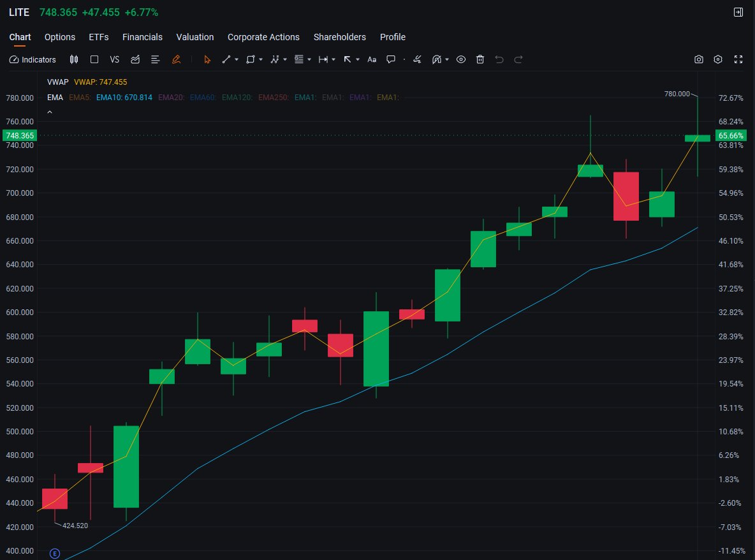Viewport: 755px width, 560px height.
Task: Toggle the EMA250 line in legend
Action: coord(274,98)
